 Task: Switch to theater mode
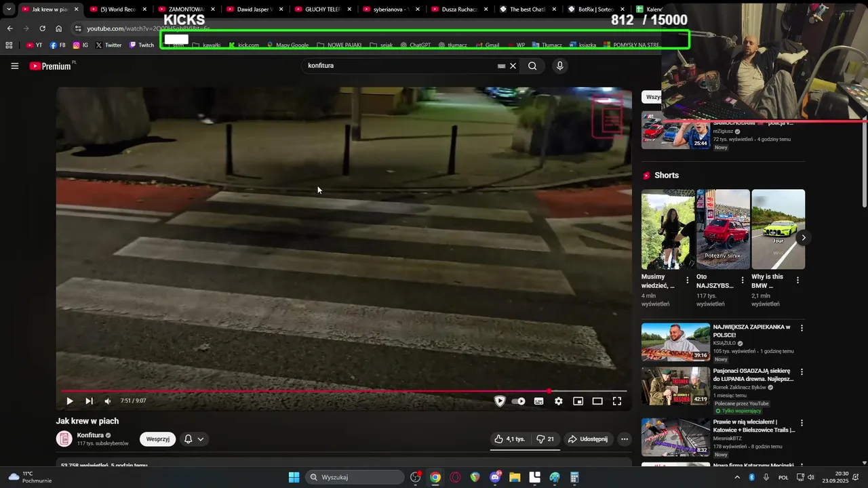(597, 401)
